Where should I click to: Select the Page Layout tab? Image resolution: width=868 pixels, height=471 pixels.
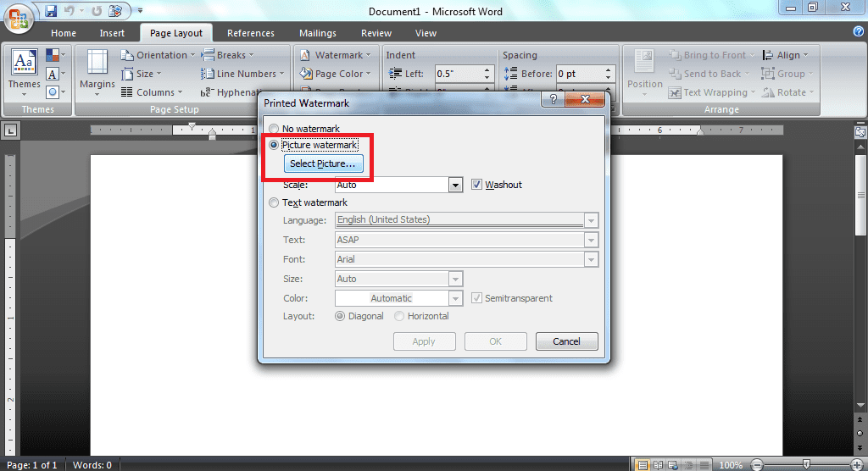coord(176,33)
